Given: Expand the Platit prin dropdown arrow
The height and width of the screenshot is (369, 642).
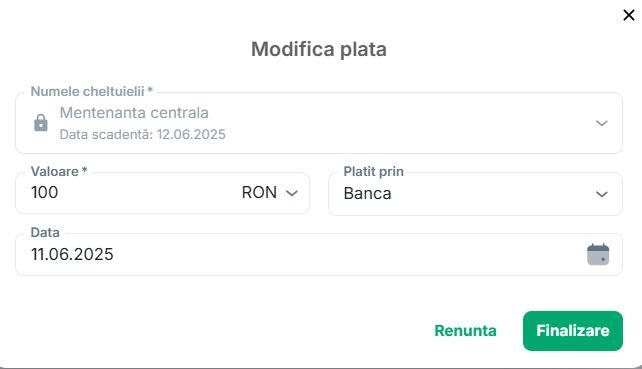Looking at the screenshot, I should coord(601,194).
